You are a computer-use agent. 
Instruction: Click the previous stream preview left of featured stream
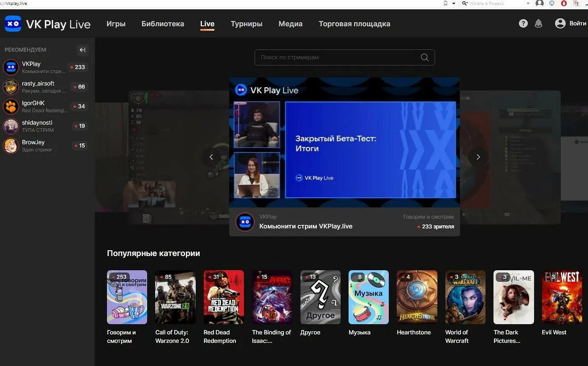[x=178, y=157]
